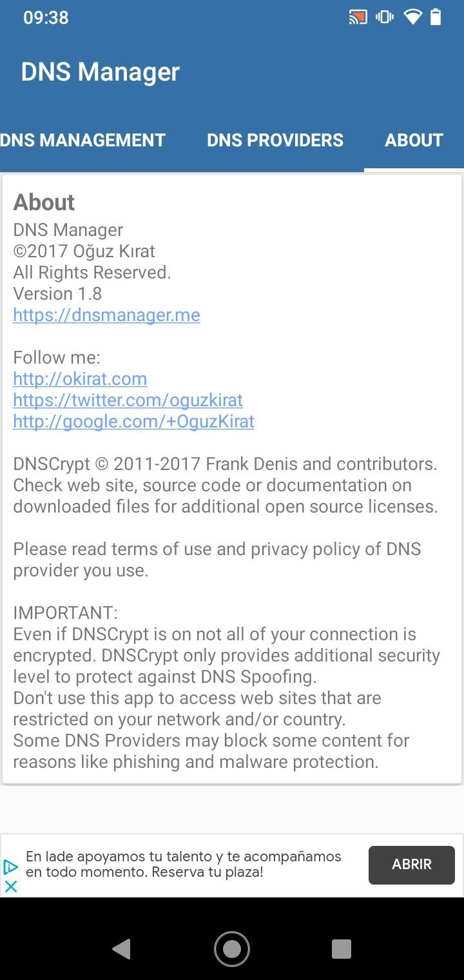464x980 pixels.
Task: Switch to the DNS Management tab
Action: (83, 141)
